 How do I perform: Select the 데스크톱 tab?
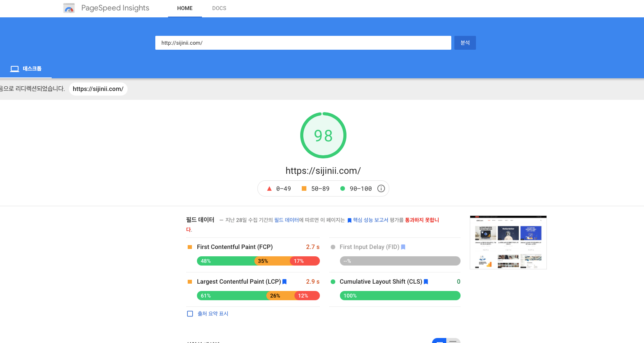tap(26, 69)
